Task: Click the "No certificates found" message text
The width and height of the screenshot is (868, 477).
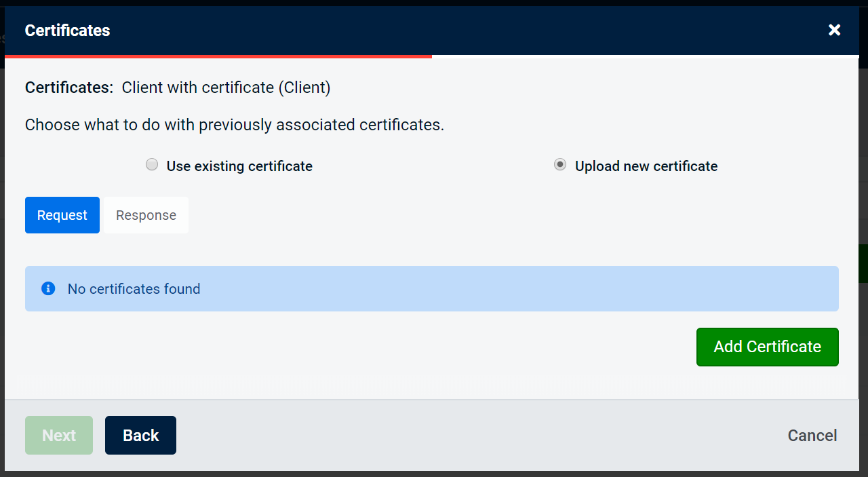Action: 134,289
